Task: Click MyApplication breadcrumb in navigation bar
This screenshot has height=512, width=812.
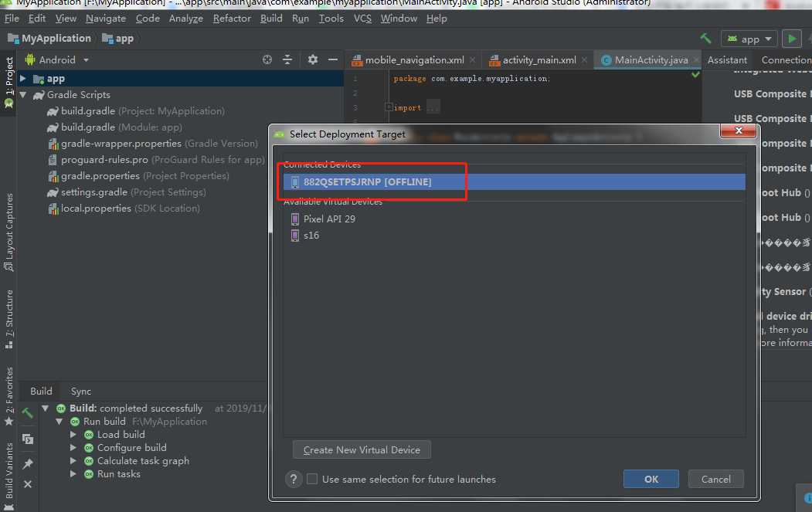Action: click(49, 39)
